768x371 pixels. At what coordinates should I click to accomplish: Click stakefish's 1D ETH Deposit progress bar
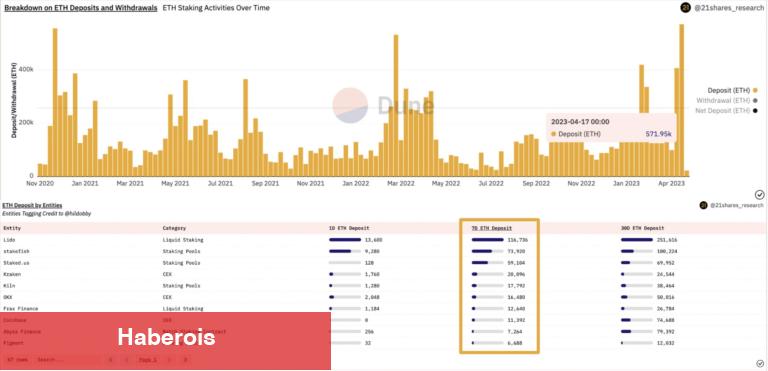tap(345, 251)
